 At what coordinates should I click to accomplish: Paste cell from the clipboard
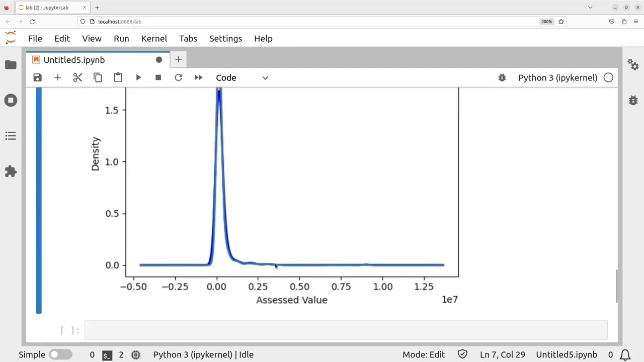[x=118, y=77]
